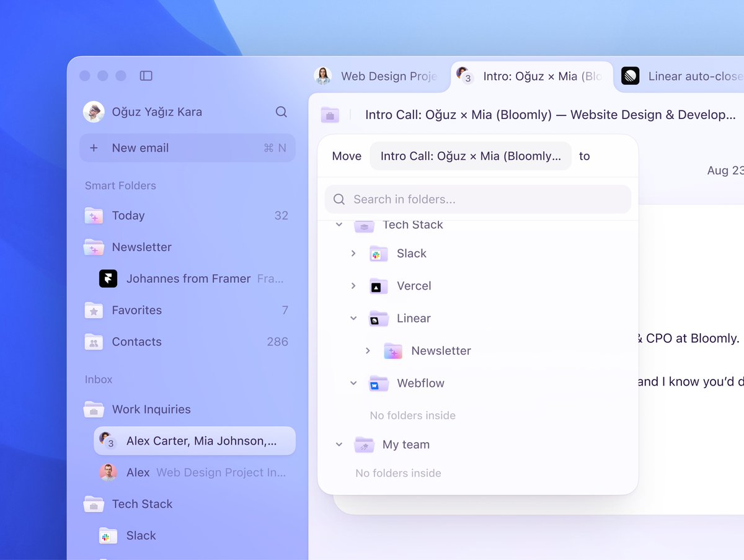Click the Contacts folder icon

tap(94, 342)
